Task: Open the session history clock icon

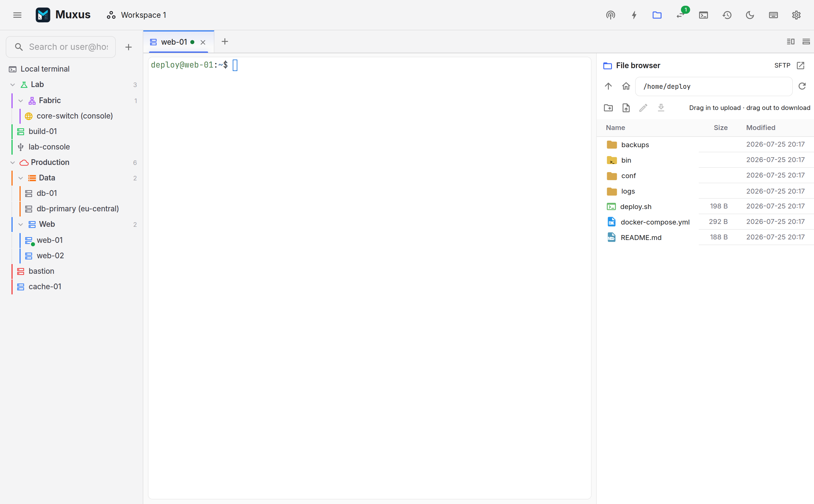Action: 727,15
